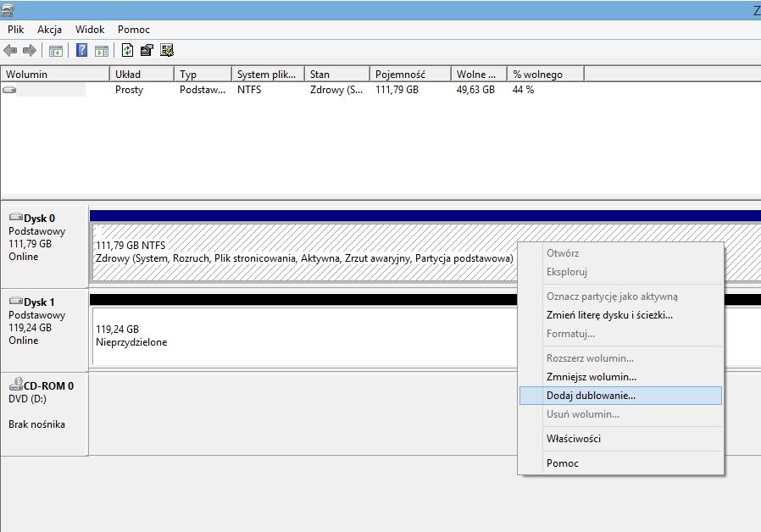This screenshot has width=761, height=532.
Task: Select the Dysk 1 disk label panel
Action: (x=44, y=330)
